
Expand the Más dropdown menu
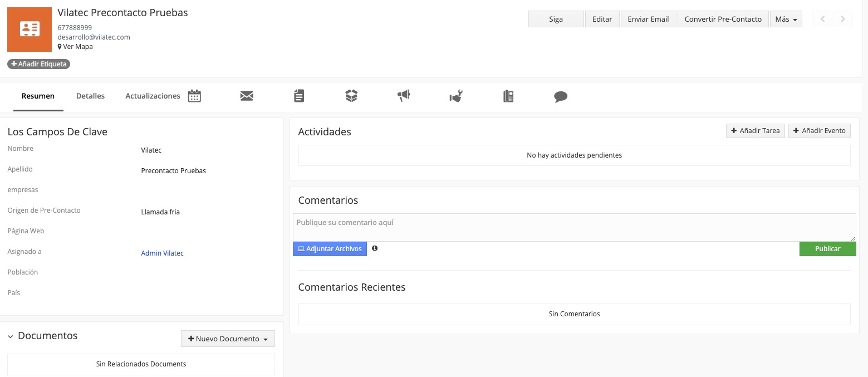[786, 19]
